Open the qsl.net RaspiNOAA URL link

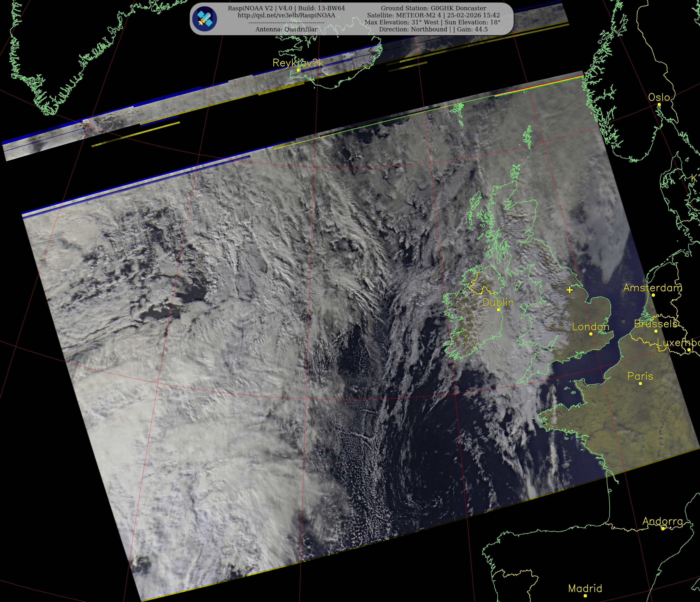pos(286,15)
